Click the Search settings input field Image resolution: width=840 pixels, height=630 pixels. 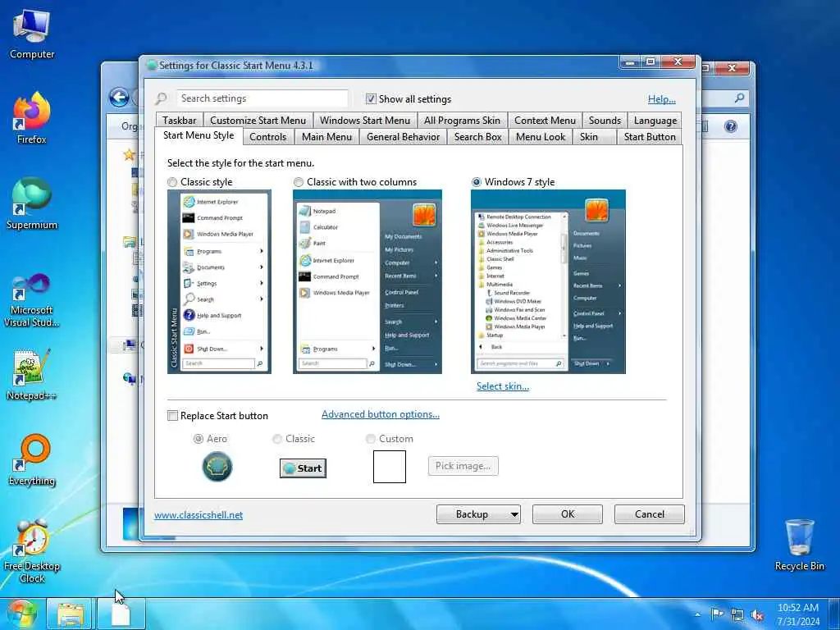coord(262,98)
